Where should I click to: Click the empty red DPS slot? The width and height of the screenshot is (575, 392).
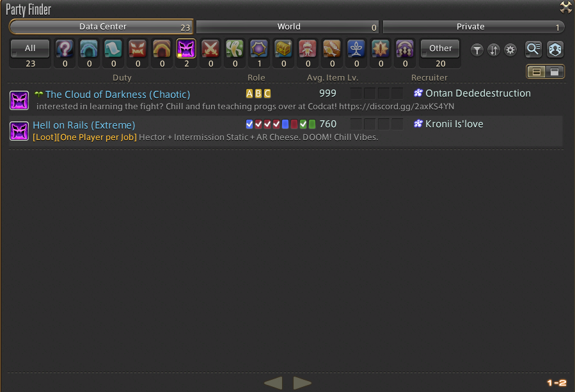pyautogui.click(x=294, y=124)
